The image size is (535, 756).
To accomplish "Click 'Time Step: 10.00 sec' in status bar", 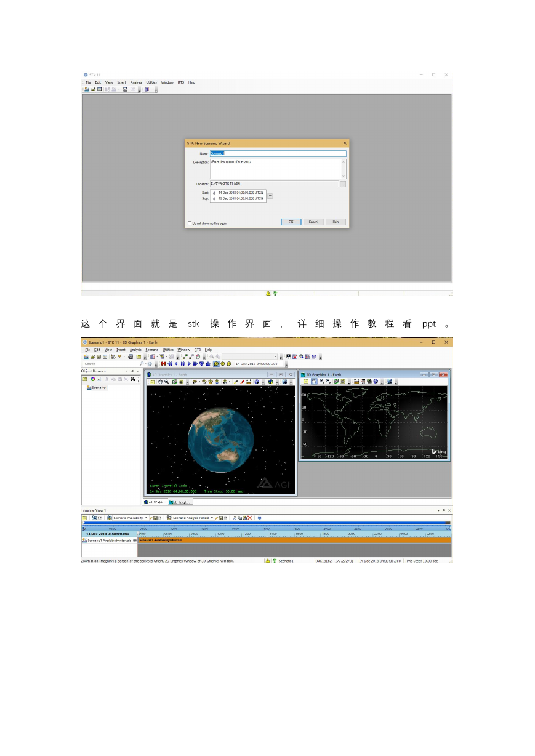I will [x=421, y=561].
